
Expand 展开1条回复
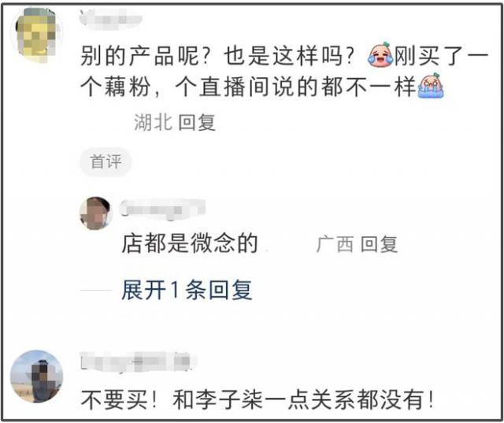(187, 290)
